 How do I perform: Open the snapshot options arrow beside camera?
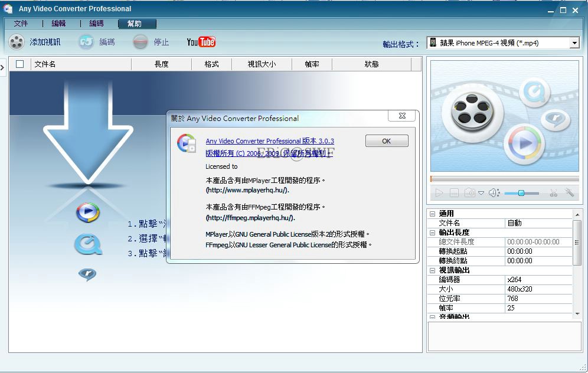click(x=481, y=193)
